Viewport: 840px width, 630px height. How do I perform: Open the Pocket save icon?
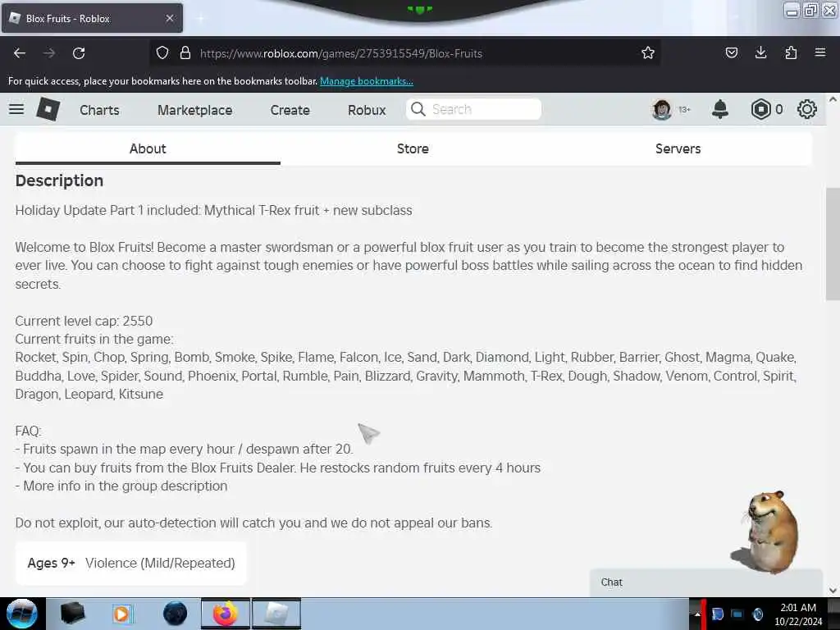pos(731,52)
